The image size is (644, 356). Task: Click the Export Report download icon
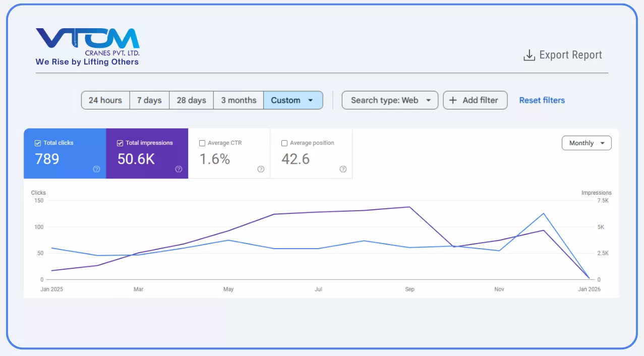pos(529,54)
